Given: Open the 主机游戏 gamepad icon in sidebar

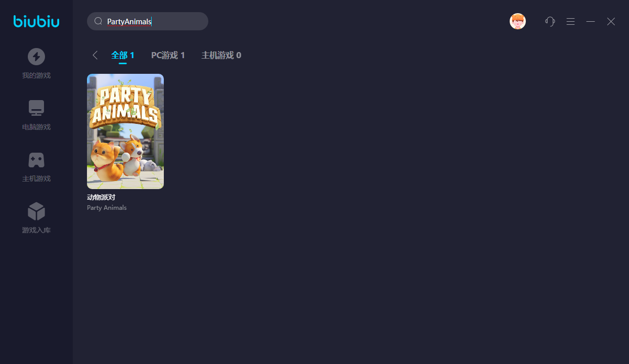Looking at the screenshot, I should pos(36,160).
